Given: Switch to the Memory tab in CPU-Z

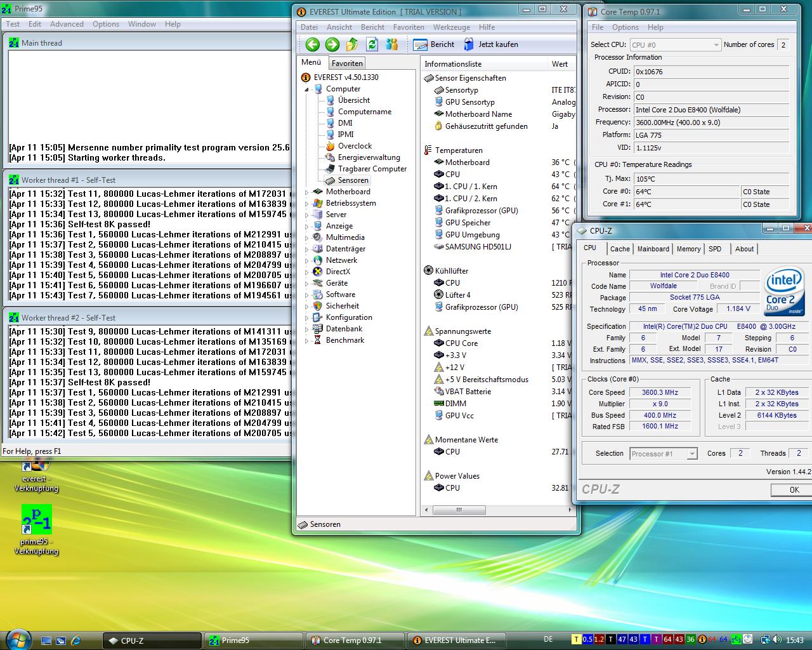Looking at the screenshot, I should pyautogui.click(x=688, y=249).
